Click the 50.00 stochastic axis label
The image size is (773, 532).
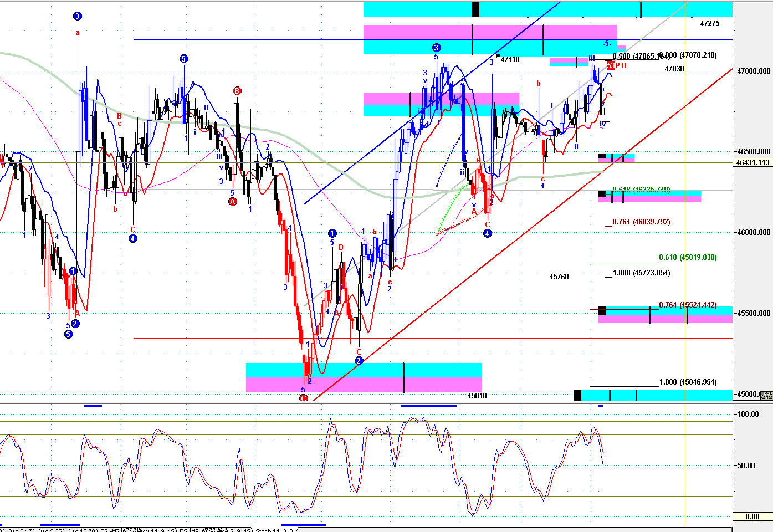pos(746,465)
